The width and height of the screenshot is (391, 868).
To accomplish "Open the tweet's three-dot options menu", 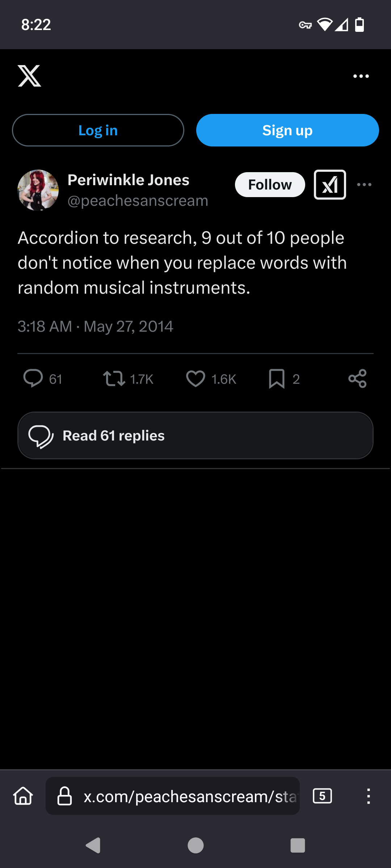I will pyautogui.click(x=364, y=184).
